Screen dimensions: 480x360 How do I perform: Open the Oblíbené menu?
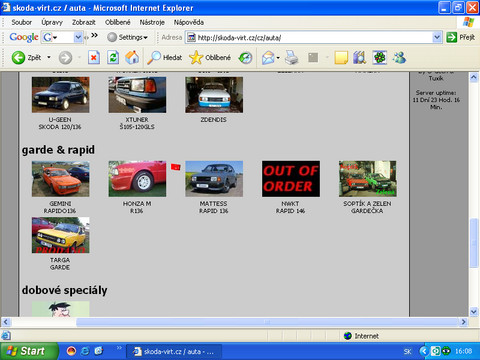pyautogui.click(x=117, y=22)
